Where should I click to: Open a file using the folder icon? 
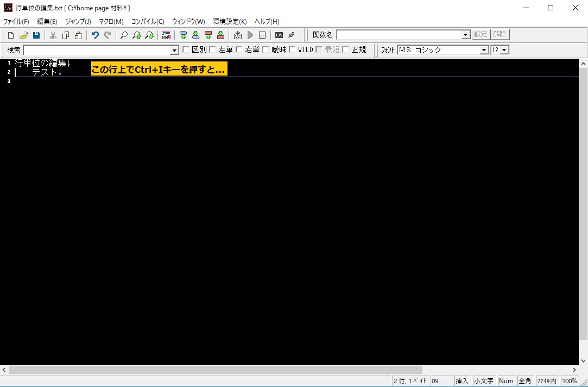coord(24,35)
